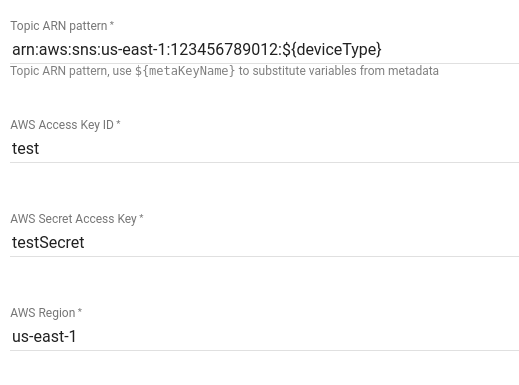Image resolution: width=519 pixels, height=385 pixels.
Task: Click the 'AWS Access Key ID' label
Action: point(62,125)
